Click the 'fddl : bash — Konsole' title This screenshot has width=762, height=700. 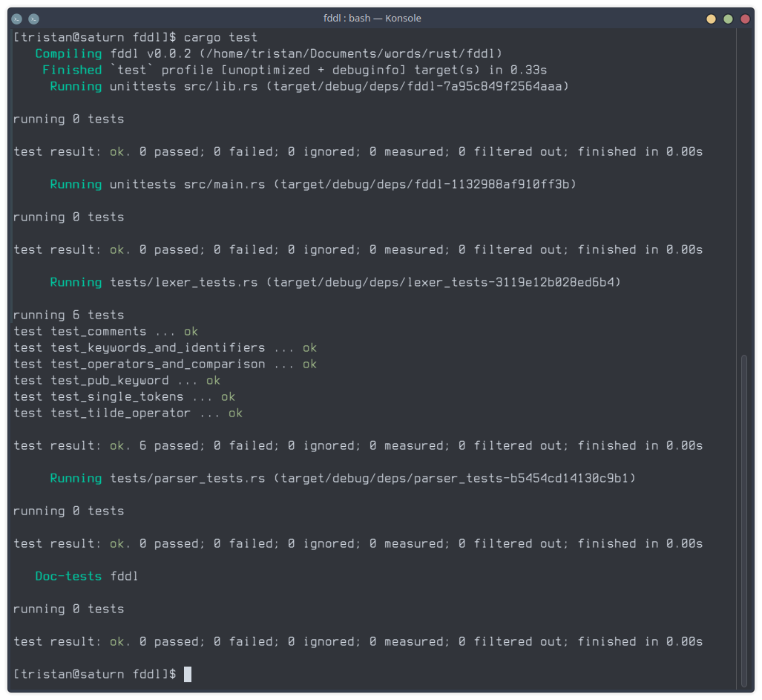coord(372,19)
